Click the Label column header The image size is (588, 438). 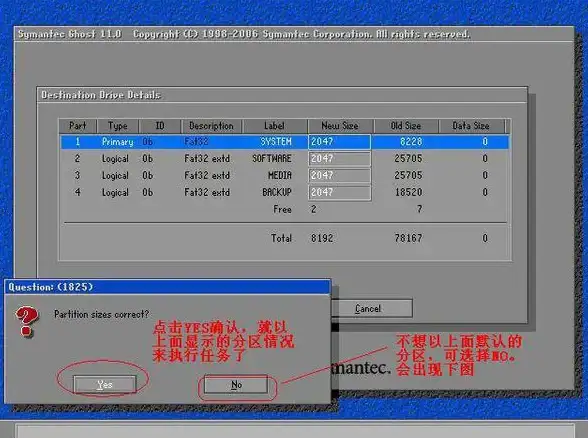click(x=274, y=126)
